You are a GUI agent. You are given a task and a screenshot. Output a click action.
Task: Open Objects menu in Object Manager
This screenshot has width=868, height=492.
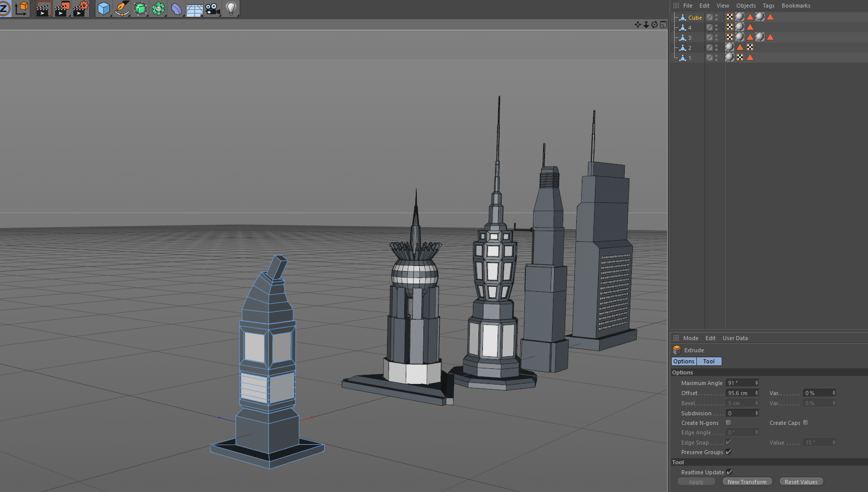pos(746,6)
